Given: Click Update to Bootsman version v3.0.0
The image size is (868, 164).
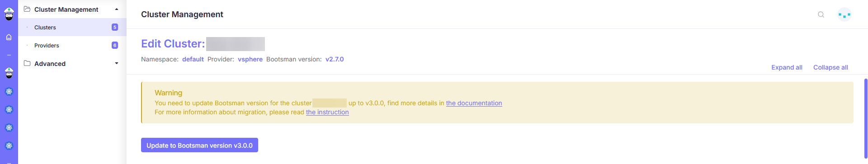Looking at the screenshot, I should click(x=199, y=145).
